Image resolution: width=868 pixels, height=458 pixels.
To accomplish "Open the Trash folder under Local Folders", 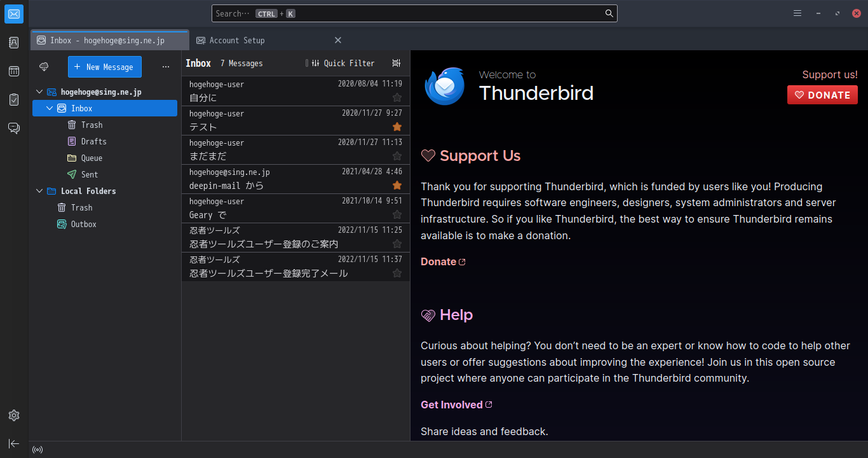I will pyautogui.click(x=105, y=208).
